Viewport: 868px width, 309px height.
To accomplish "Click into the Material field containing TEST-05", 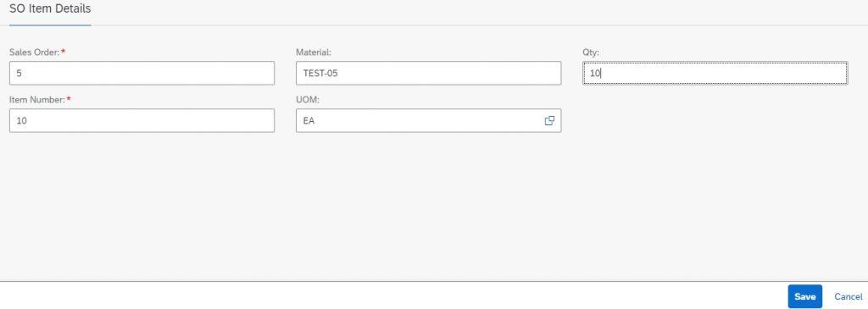I will click(x=428, y=73).
